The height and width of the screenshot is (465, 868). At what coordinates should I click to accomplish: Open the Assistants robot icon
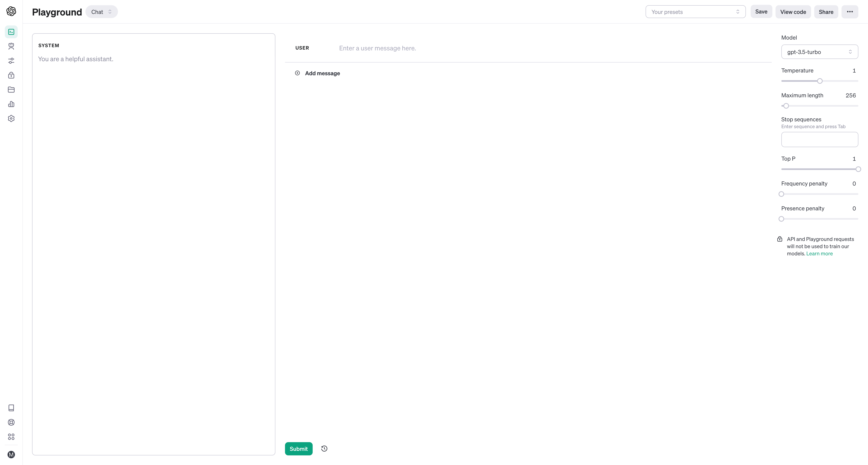click(11, 46)
